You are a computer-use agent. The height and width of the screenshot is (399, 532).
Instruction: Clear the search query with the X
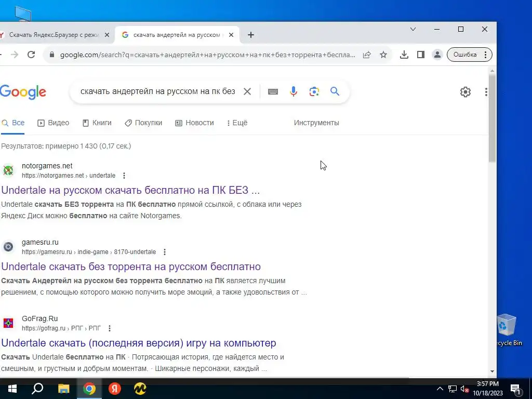coord(247,91)
